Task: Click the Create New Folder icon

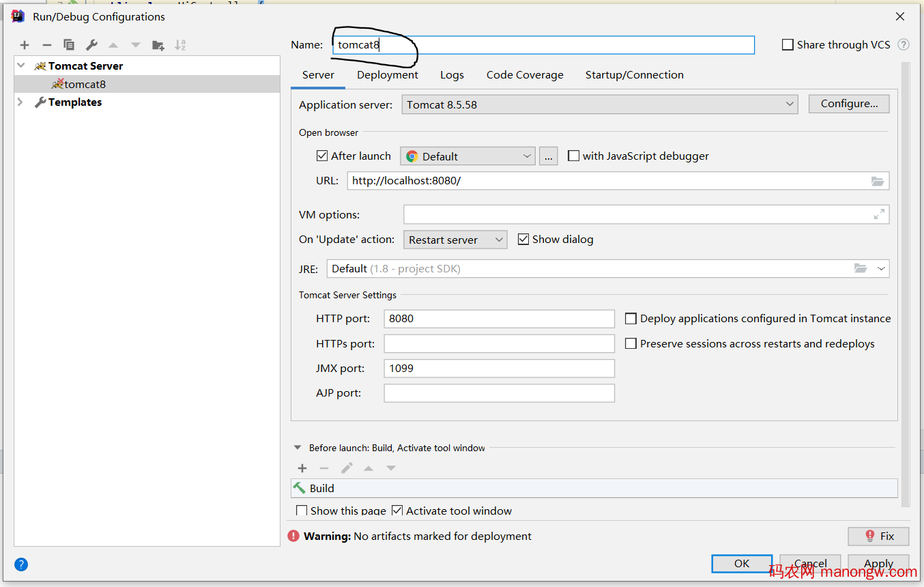Action: click(158, 45)
